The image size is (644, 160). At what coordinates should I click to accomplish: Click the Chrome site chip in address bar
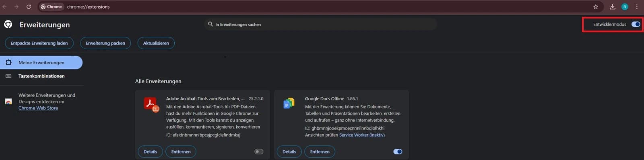click(x=52, y=7)
